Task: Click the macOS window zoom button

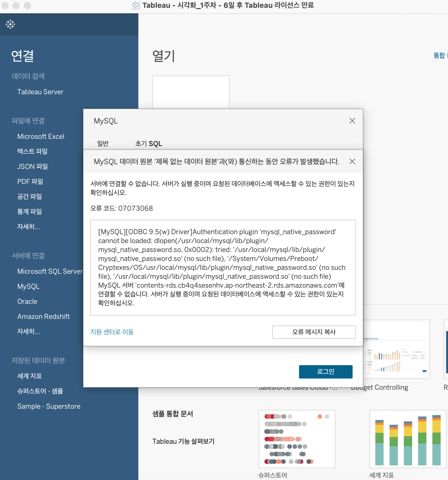Action: (27, 5)
